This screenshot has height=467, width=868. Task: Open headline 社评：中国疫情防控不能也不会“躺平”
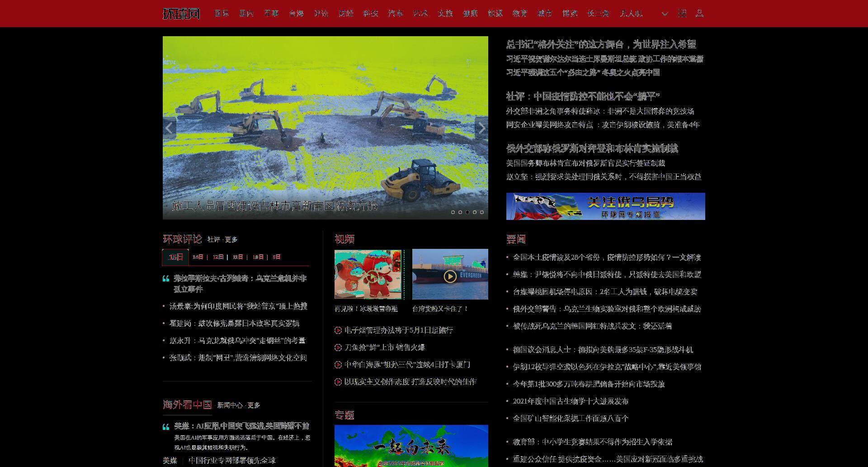pos(583,96)
